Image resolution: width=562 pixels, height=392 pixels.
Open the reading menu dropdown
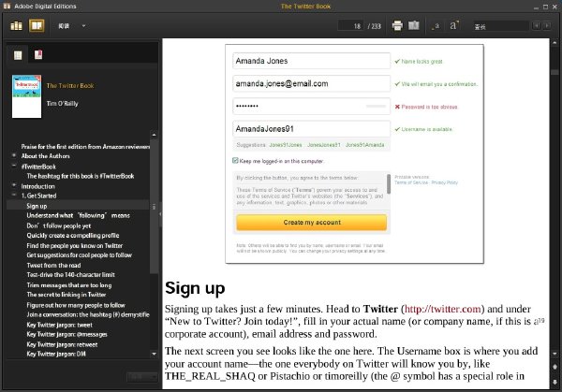point(72,26)
